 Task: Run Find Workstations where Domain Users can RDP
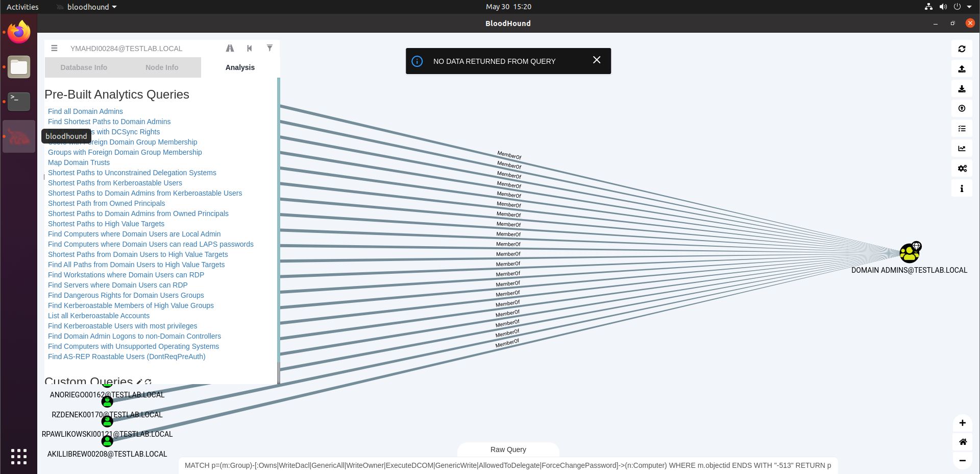coord(126,275)
